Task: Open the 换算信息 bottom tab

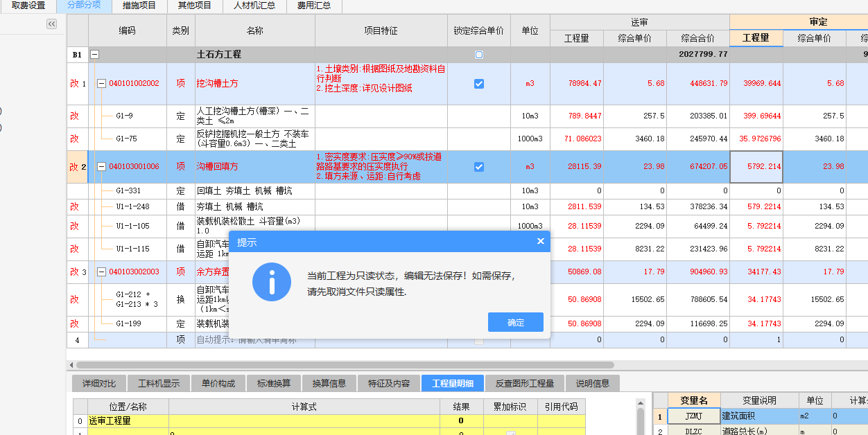Action: coord(329,383)
